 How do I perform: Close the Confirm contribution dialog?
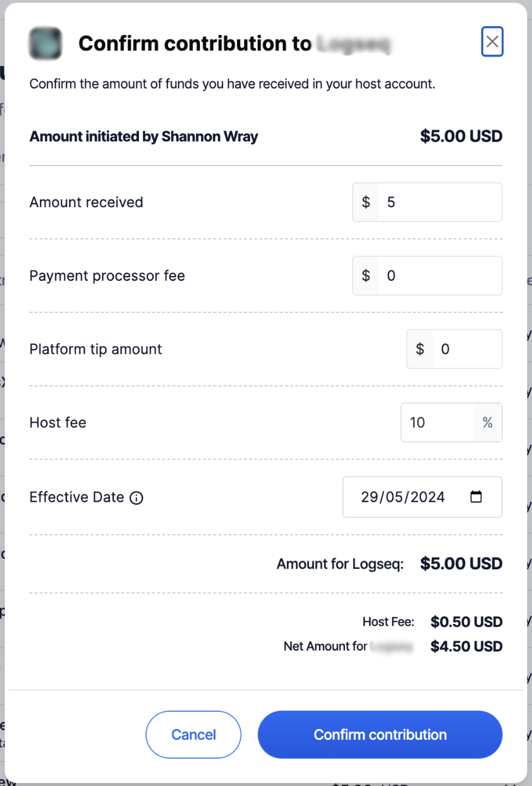coord(492,42)
